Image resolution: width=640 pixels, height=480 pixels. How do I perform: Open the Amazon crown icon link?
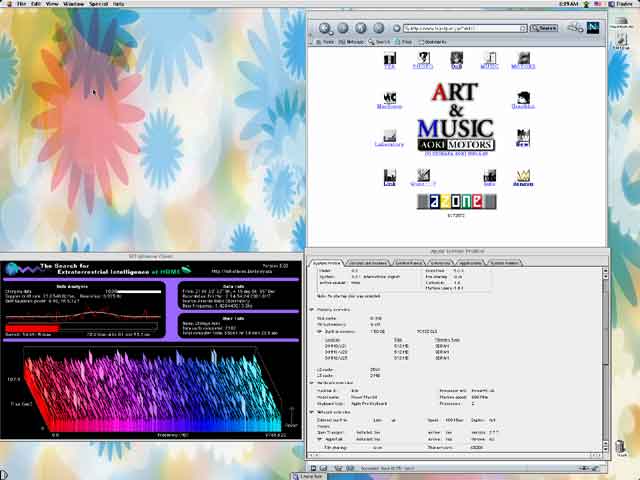coord(523,178)
